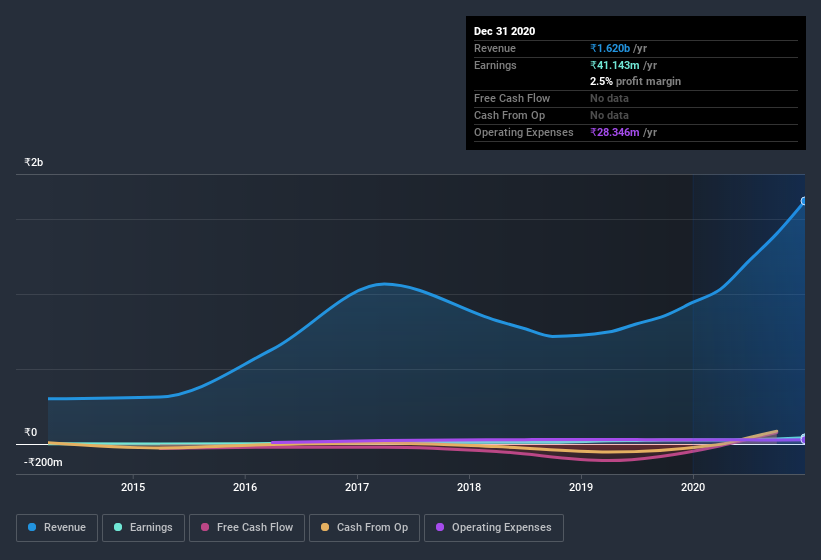The image size is (821, 560).
Task: Click the 2015 x-axis label
Action: (133, 487)
